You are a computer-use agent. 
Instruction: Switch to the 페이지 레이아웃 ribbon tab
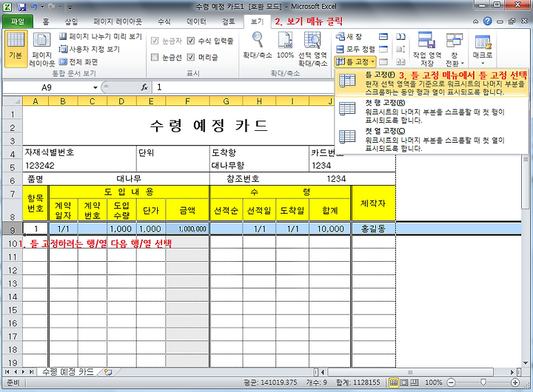click(118, 21)
